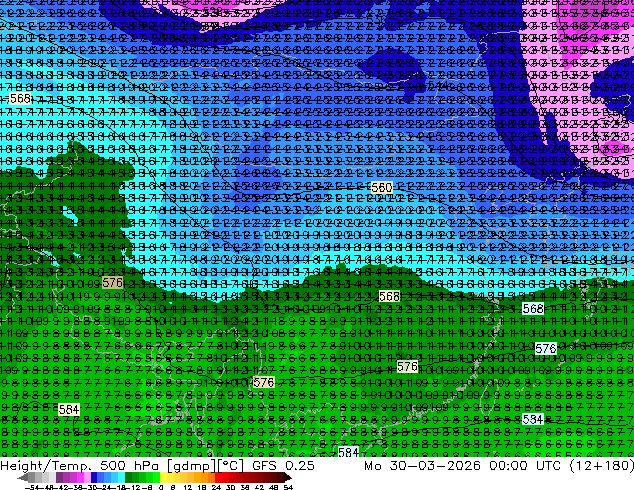
Task: Click the 568 label in the cyan area
Action: point(19,98)
